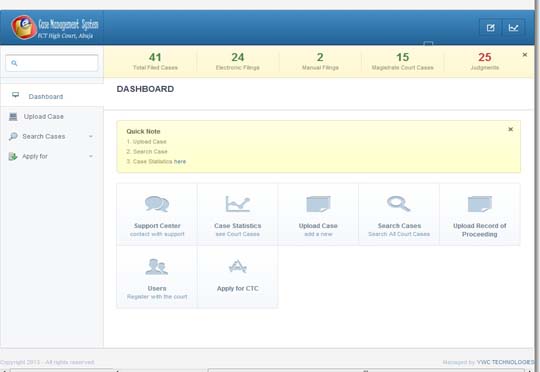
Task: Click the search magnifier in sidebar box
Action: [14, 63]
